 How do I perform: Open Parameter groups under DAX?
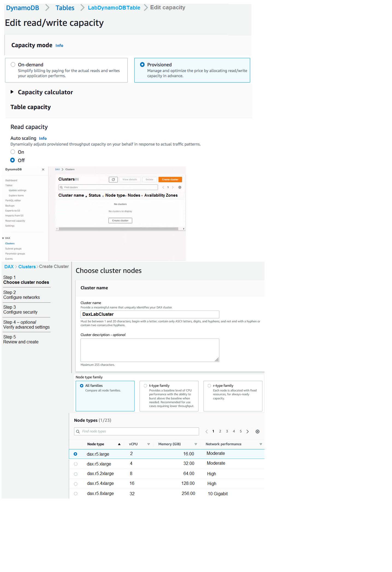[15, 254]
